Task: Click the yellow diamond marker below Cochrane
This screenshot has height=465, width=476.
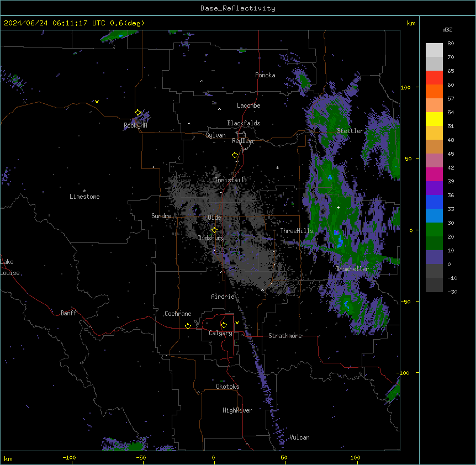Action: [188, 326]
